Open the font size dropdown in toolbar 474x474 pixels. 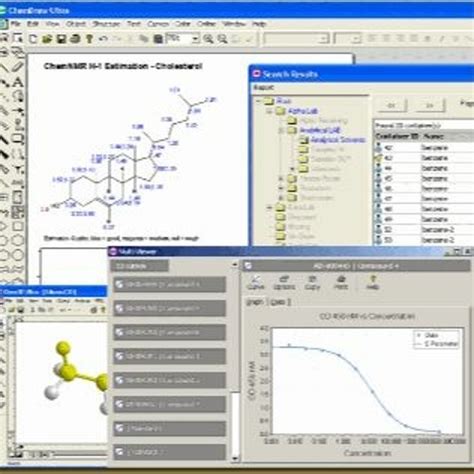tap(357, 39)
